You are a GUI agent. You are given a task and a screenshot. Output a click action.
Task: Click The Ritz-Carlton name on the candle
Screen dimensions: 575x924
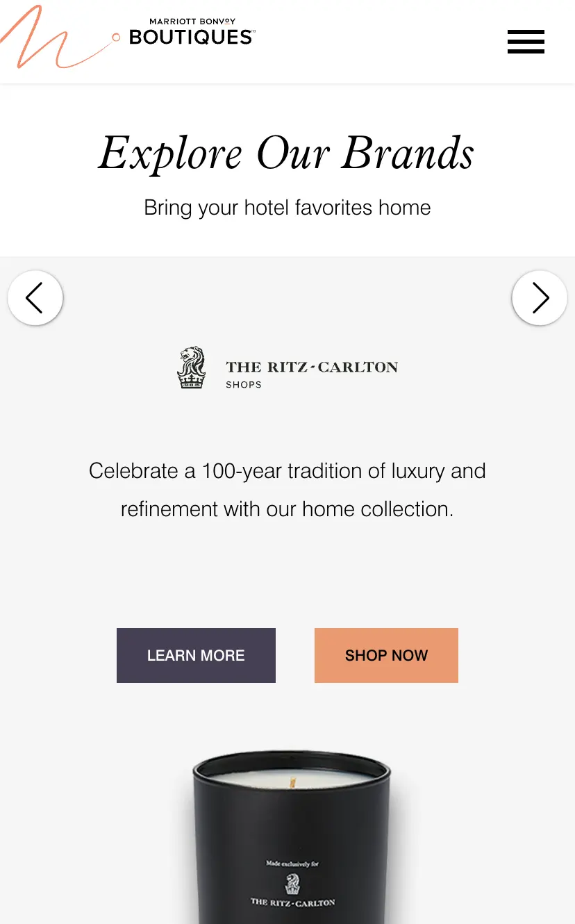pos(292,902)
